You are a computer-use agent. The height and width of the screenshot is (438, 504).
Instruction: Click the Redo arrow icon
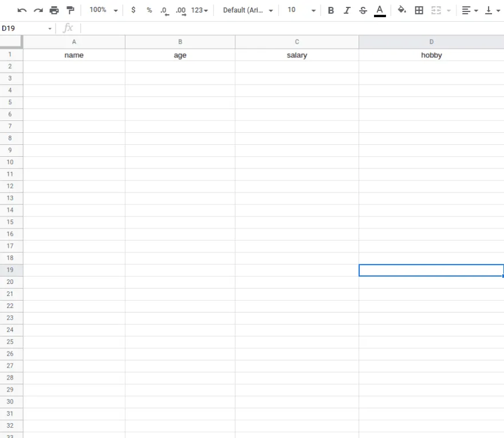(38, 10)
